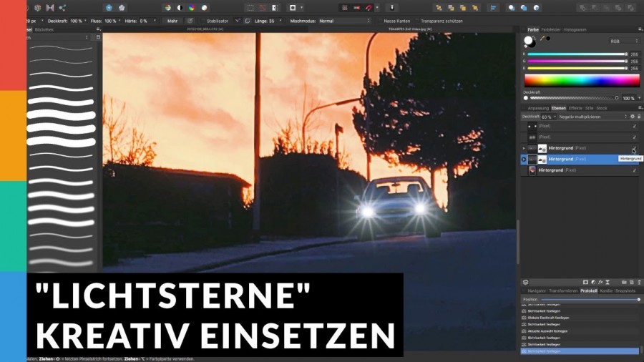644x362 pixels.
Task: Hide the second unnamed (Pixel) layer
Action: [x=635, y=137]
